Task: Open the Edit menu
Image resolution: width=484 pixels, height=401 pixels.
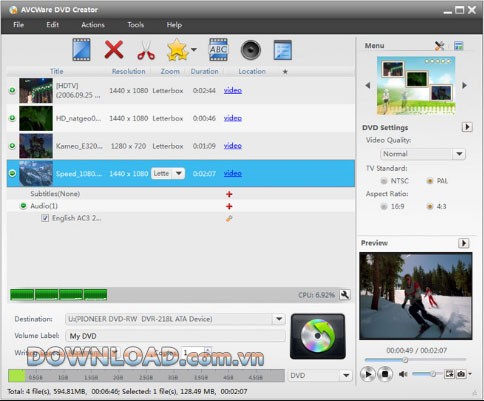Action: 52,25
